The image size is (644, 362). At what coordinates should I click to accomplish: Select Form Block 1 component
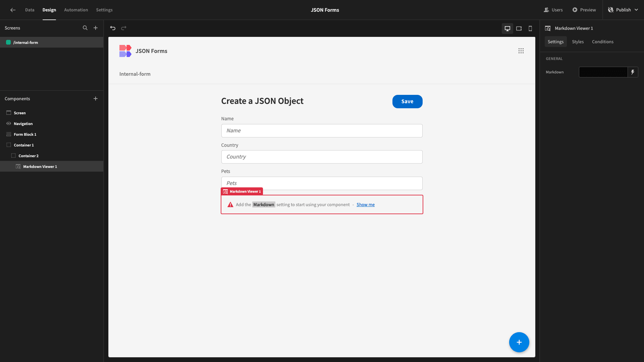tap(52, 134)
